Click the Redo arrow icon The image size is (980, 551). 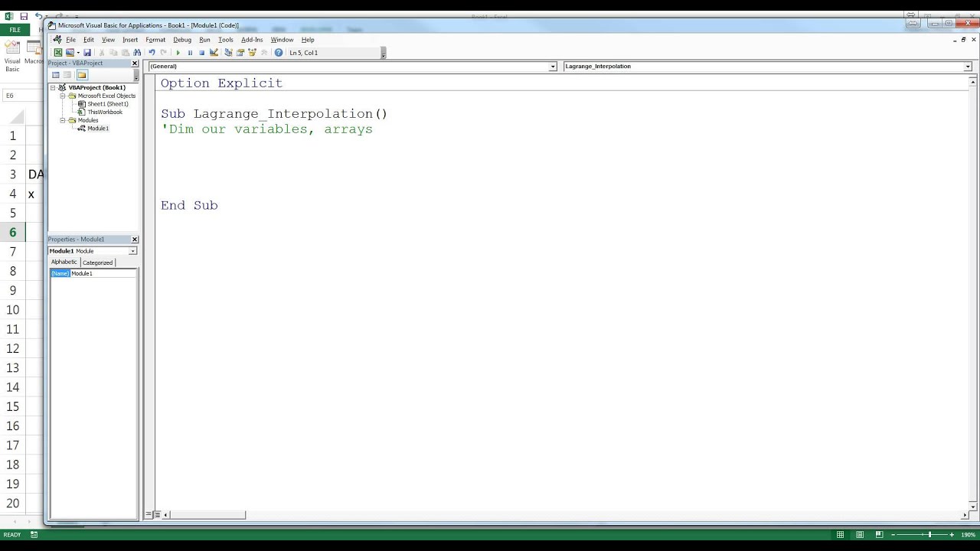coord(163,53)
